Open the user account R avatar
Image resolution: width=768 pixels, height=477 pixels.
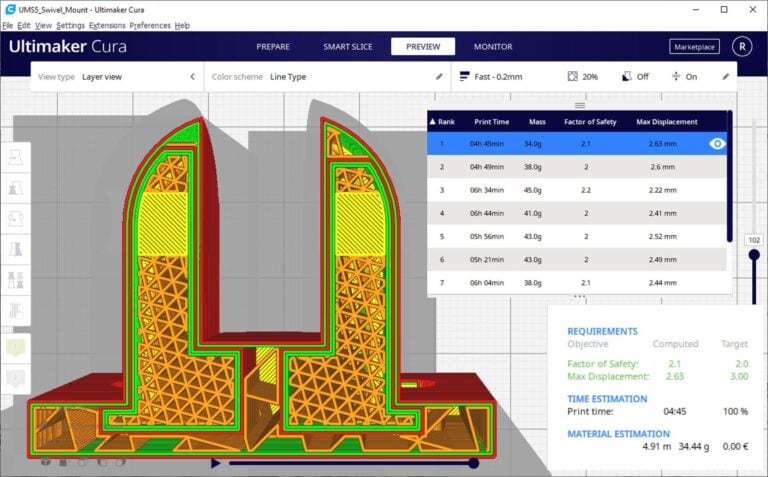tap(742, 47)
